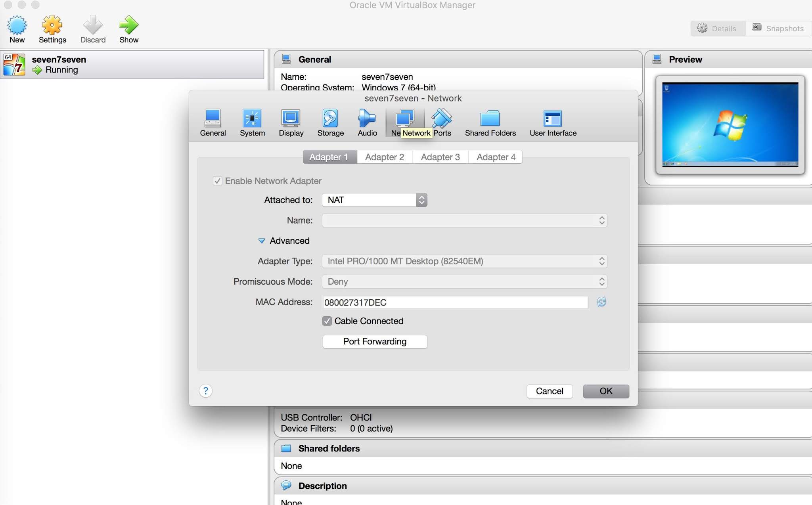The height and width of the screenshot is (505, 812).
Task: Open the User Interface settings icon
Action: 553,118
